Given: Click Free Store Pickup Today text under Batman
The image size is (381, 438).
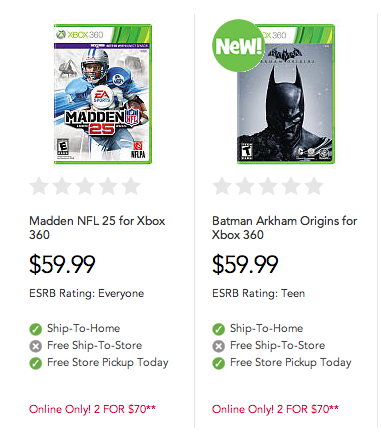Looking at the screenshot, I should pyautogui.click(x=291, y=362).
